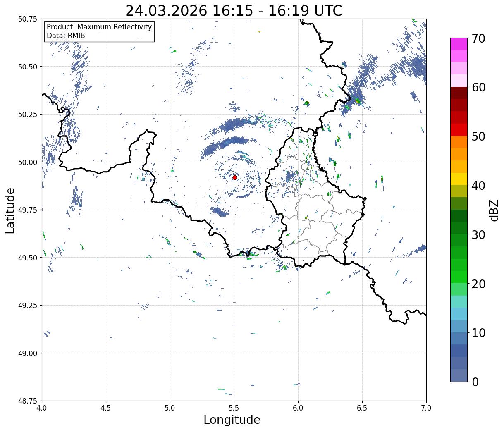Click the latitude tick label 49.75

click(x=27, y=210)
